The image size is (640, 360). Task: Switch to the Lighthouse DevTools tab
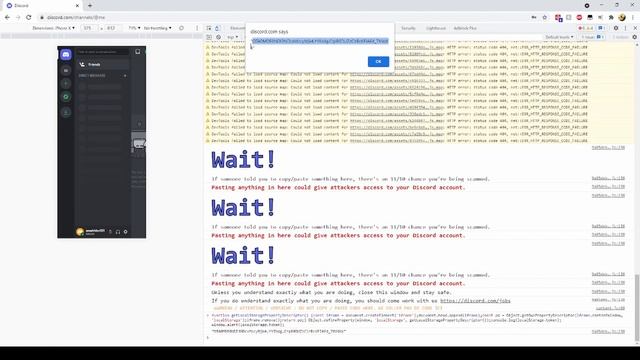click(x=436, y=28)
